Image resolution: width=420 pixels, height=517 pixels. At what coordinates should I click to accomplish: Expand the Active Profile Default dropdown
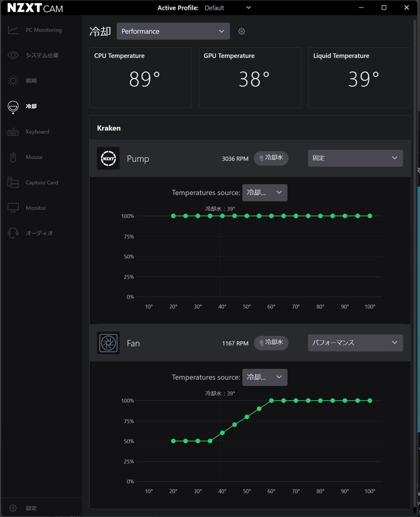pyautogui.click(x=228, y=8)
